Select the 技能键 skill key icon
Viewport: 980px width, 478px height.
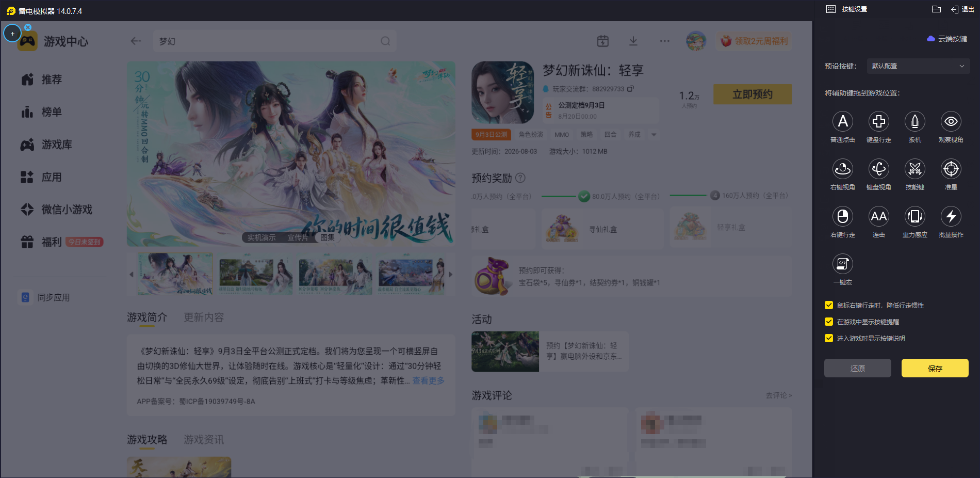tap(915, 169)
